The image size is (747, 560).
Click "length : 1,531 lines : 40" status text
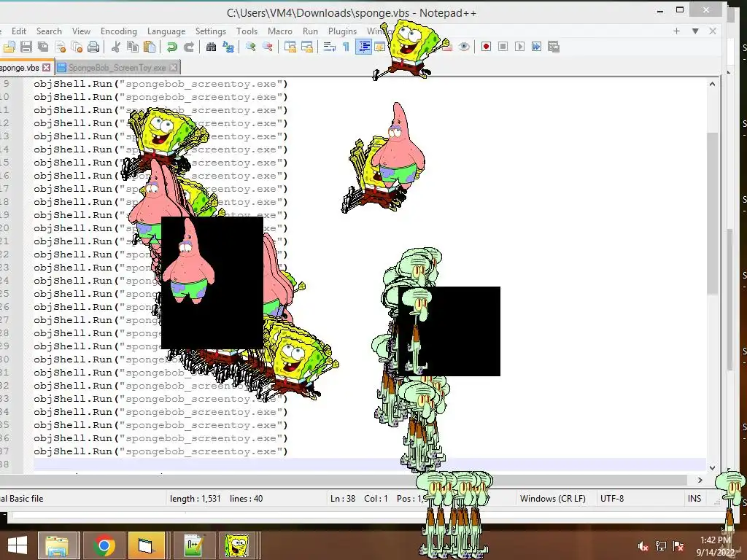(216, 499)
